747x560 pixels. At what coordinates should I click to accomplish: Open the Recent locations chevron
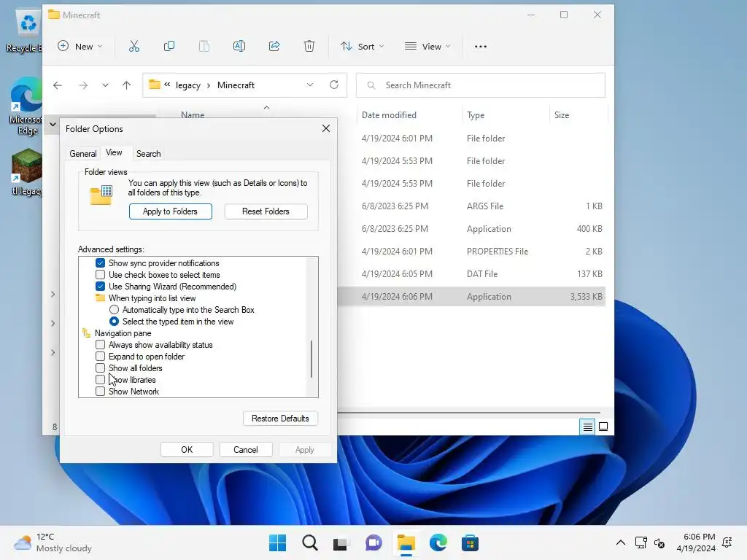click(105, 85)
